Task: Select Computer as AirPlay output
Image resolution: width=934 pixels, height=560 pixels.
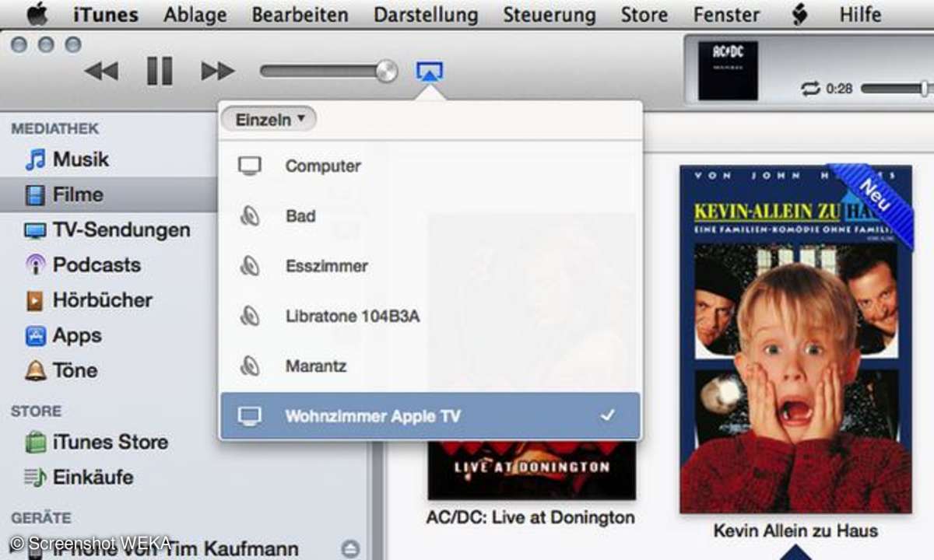Action: tap(430, 166)
